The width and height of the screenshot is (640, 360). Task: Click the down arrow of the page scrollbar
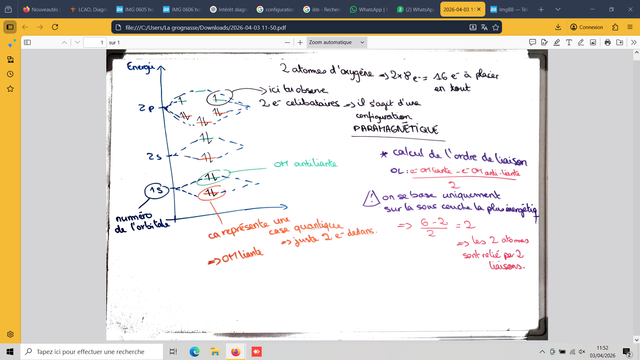[636, 340]
